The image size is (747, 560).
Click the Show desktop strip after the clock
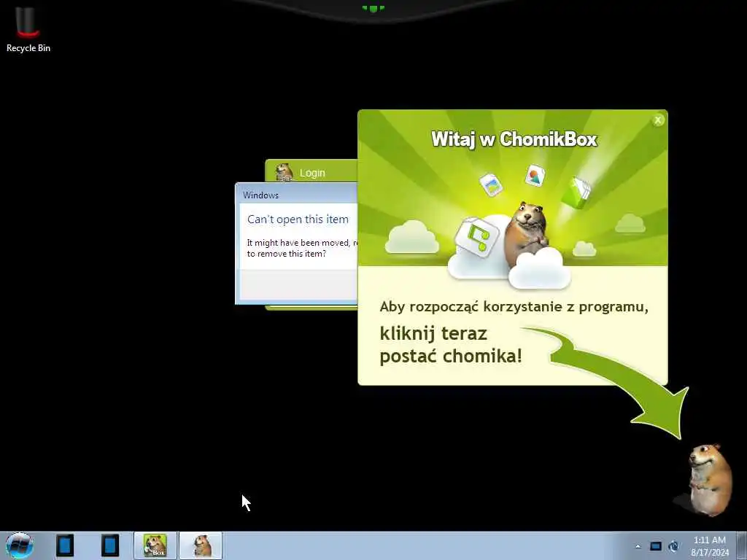(742, 545)
